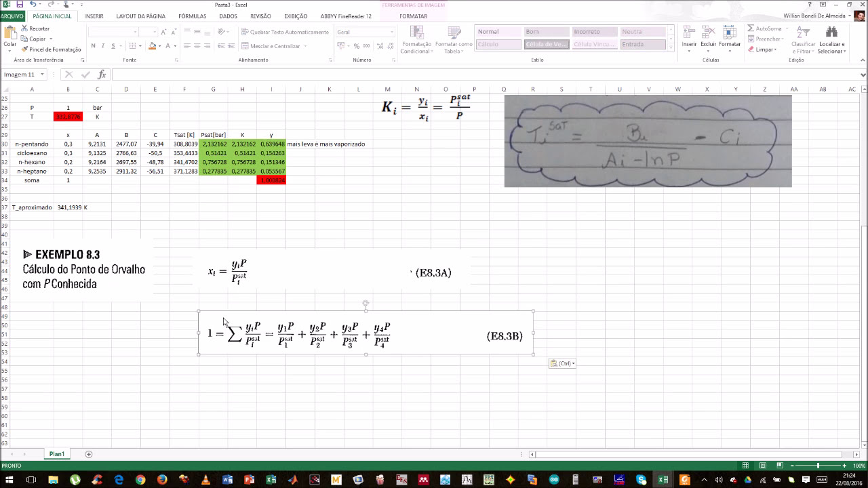The height and width of the screenshot is (488, 868).
Task: Save the workbook with the floppy icon
Action: (x=20, y=4)
